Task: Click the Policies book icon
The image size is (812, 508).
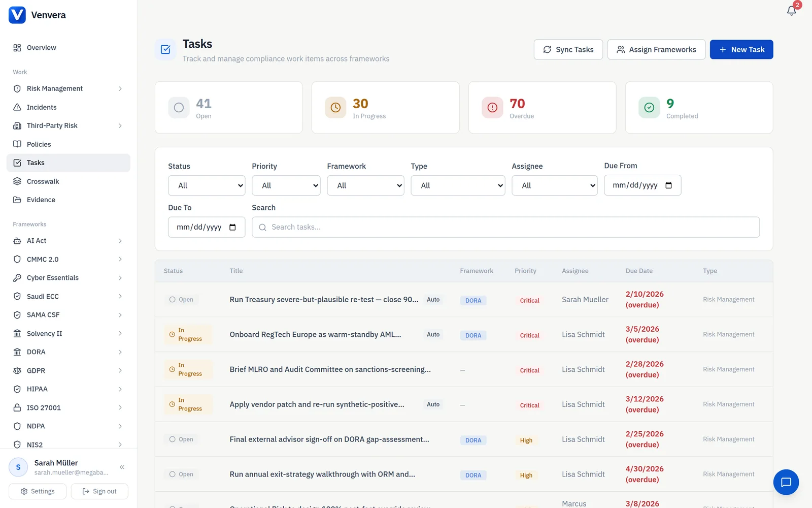Action: (17, 144)
